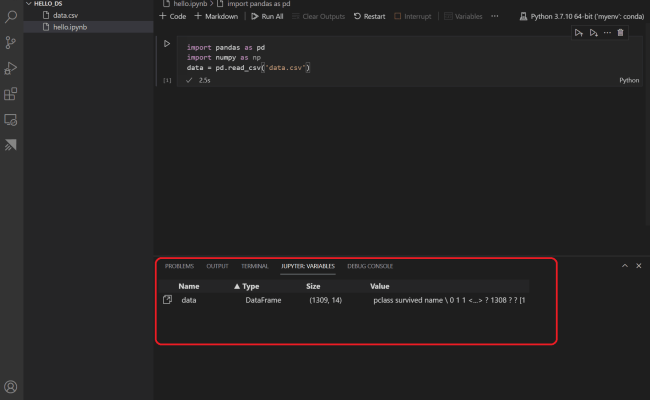Click the 2.5s execution time status
Screen dimensions: 650x400
point(204,80)
